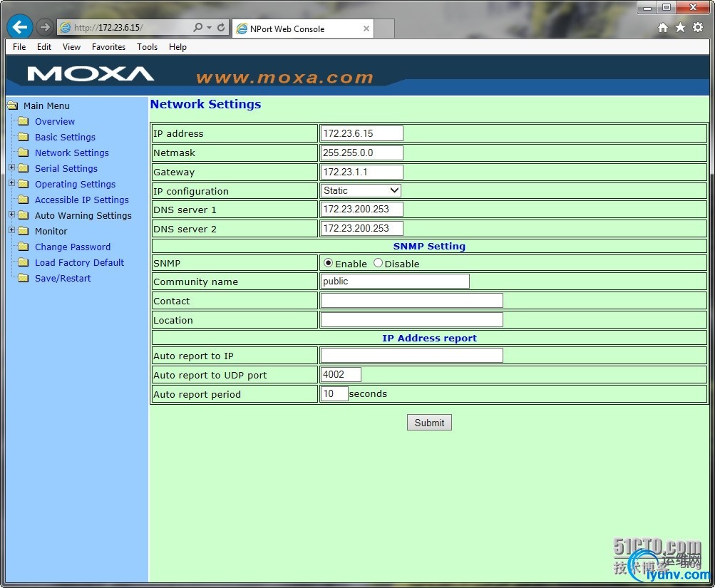Click the Network Settings folder icon
Screen dimensions: 715x588
pos(24,153)
